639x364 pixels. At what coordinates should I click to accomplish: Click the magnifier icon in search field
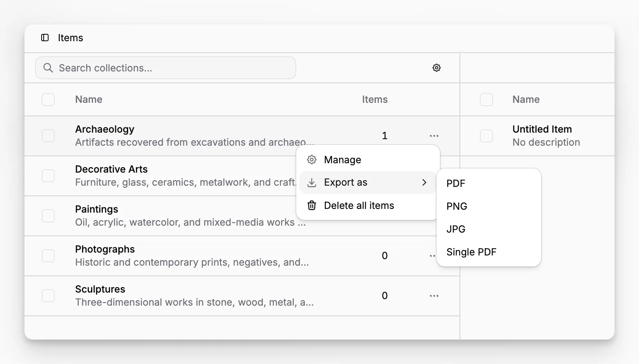coord(48,68)
